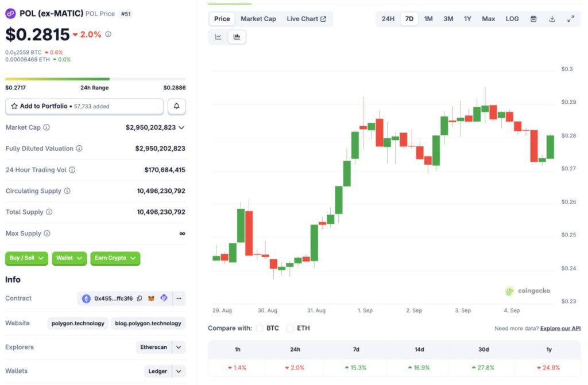Expand the Explorers dropdown arrow
The width and height of the screenshot is (588, 385).
pos(179,347)
